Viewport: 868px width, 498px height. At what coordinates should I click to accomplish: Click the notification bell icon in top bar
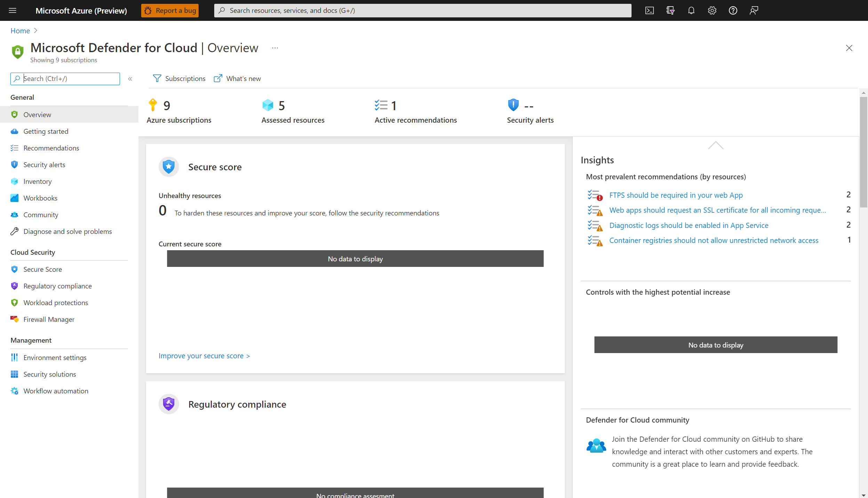[x=691, y=10]
